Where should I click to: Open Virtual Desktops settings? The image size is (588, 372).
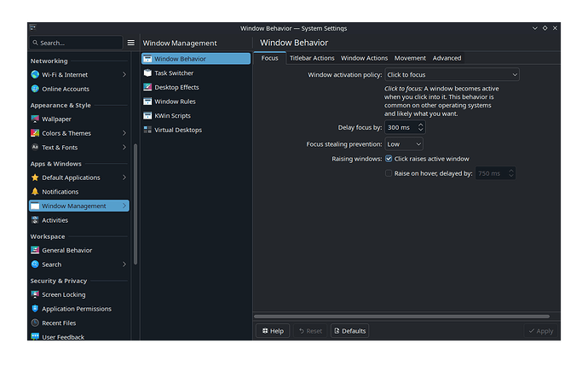click(177, 130)
